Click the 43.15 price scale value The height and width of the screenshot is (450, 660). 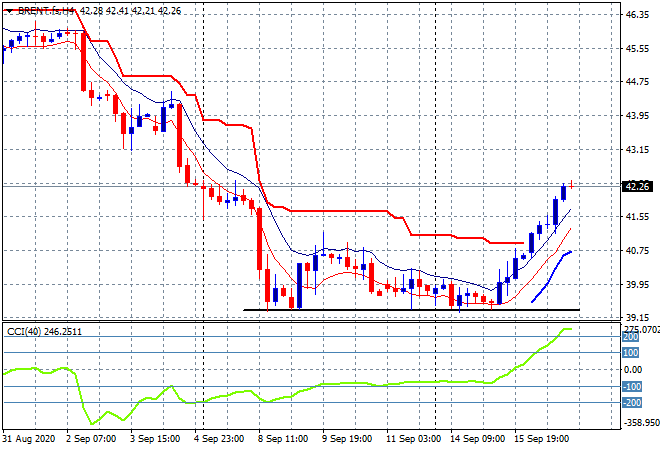pyautogui.click(x=637, y=149)
